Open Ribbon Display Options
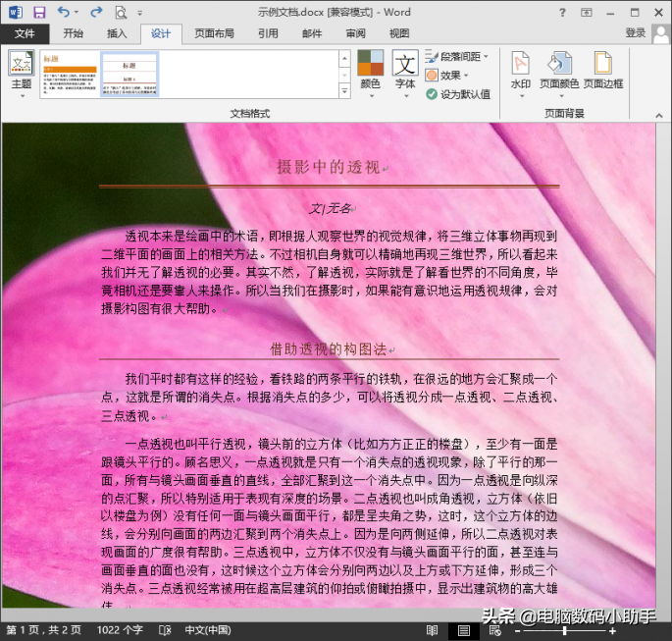Viewport: 672px width, 641px height. [x=587, y=13]
